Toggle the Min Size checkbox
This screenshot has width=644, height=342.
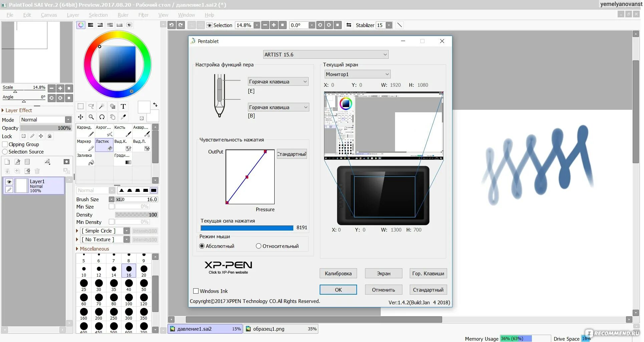tap(111, 207)
